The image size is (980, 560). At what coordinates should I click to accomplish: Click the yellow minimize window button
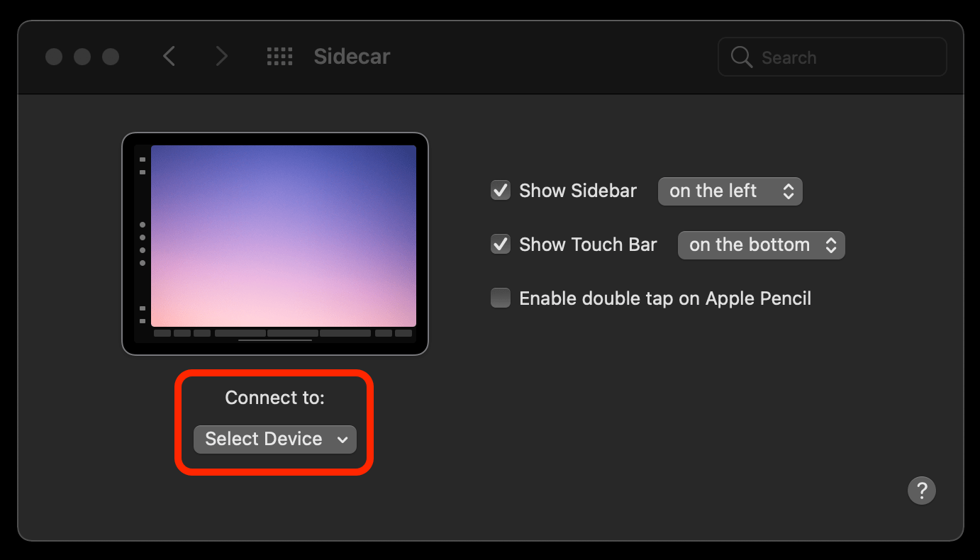[x=82, y=57]
